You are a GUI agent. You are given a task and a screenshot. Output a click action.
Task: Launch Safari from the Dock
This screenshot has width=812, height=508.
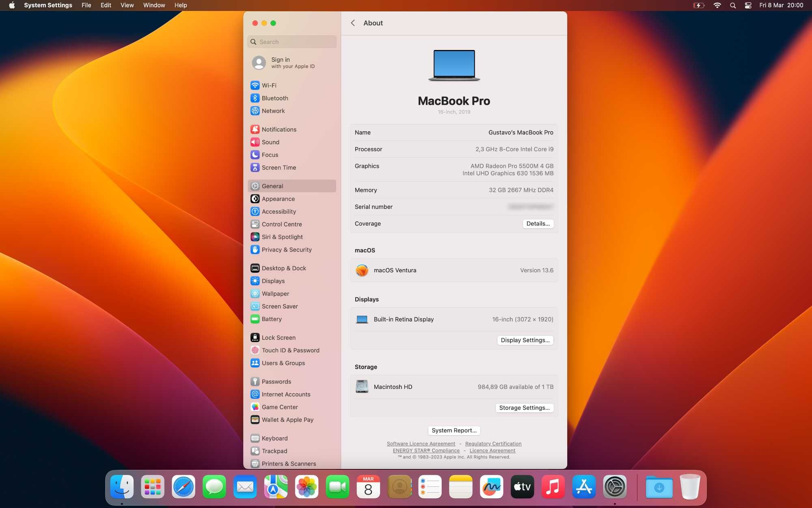coord(184,486)
